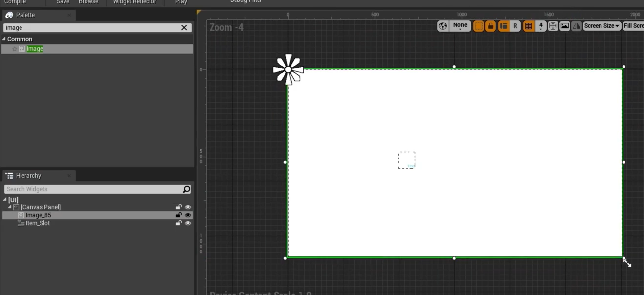Click the R render toggle button
The image size is (644, 295).
click(x=515, y=26)
